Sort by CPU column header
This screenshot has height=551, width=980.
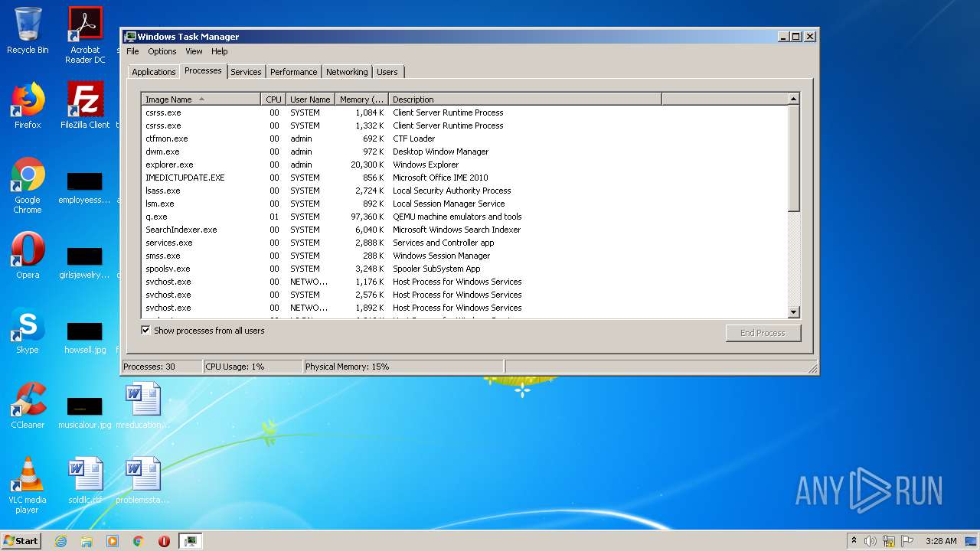274,99
